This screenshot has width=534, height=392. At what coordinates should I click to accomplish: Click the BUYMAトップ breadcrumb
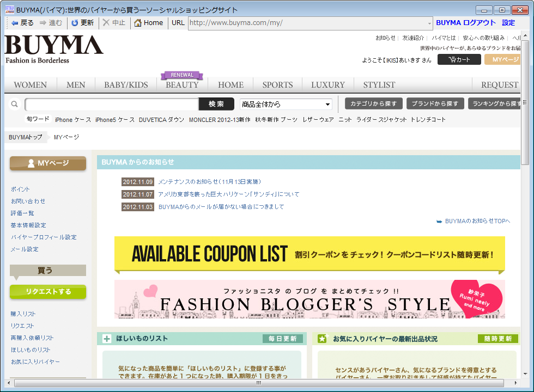pos(26,137)
